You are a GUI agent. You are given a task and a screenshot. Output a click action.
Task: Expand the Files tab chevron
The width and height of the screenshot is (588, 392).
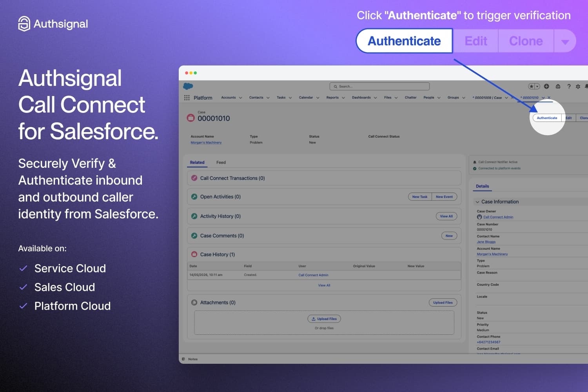click(396, 98)
